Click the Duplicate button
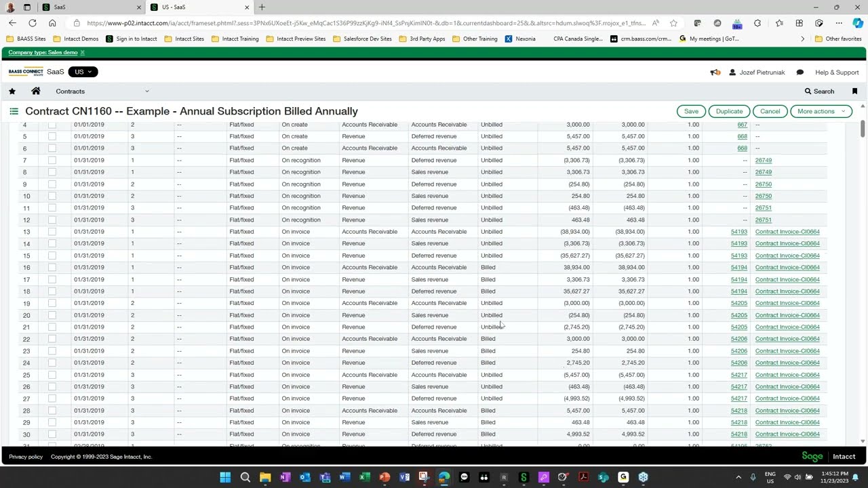This screenshot has width=868, height=488. pyautogui.click(x=729, y=111)
